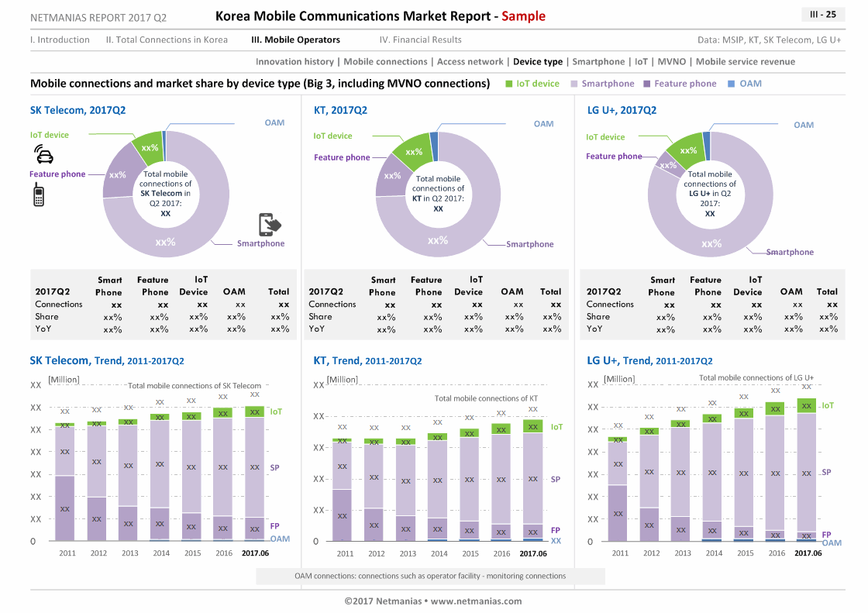Open the MVNO subsection link
This screenshot has height=613, width=868.
coord(671,61)
